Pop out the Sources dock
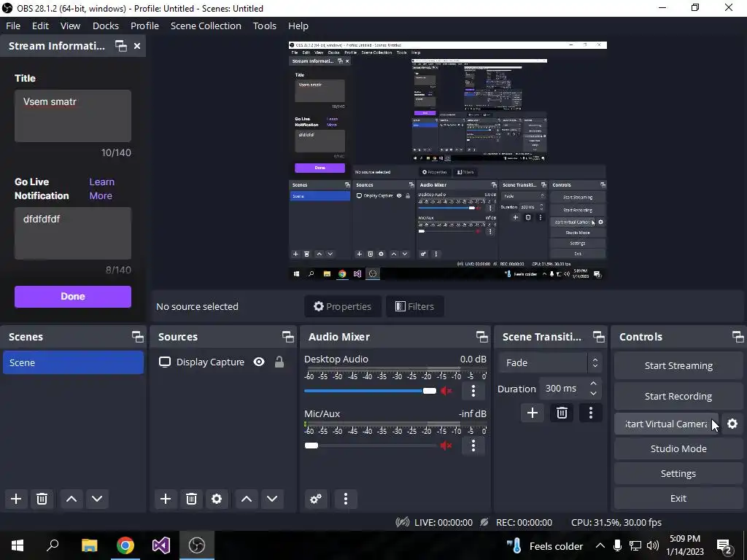Viewport: 747px width, 560px height. pyautogui.click(x=287, y=337)
